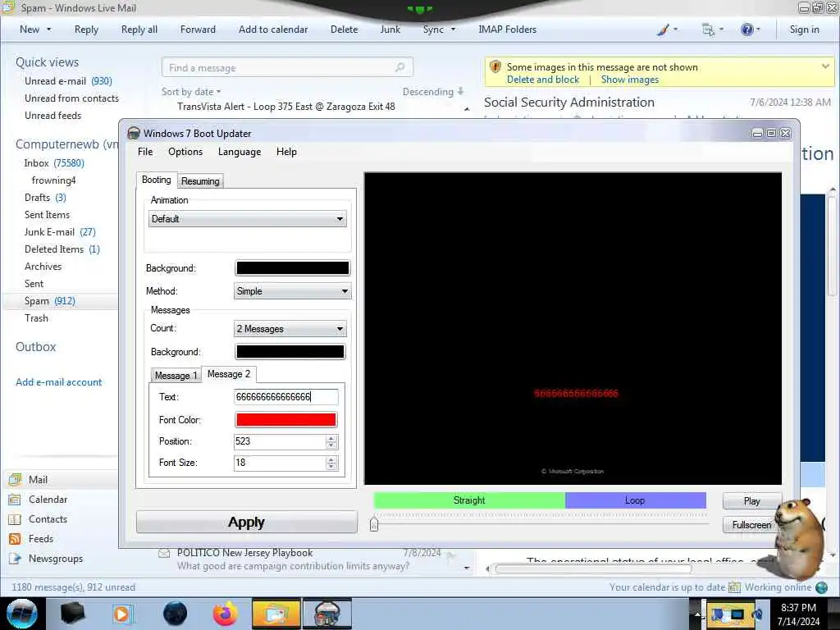Collapse the infobar chevron
This screenshot has width=840, height=630.
point(825,66)
